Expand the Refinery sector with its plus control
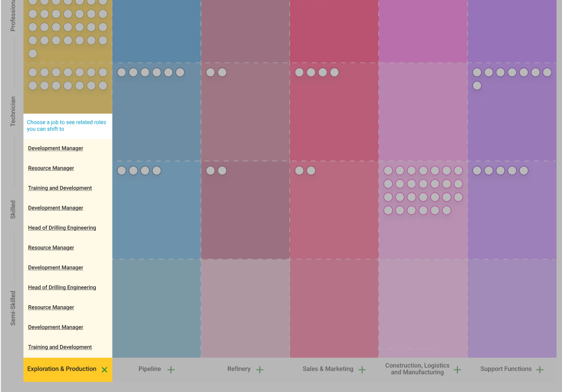562x392 pixels. [x=260, y=370]
